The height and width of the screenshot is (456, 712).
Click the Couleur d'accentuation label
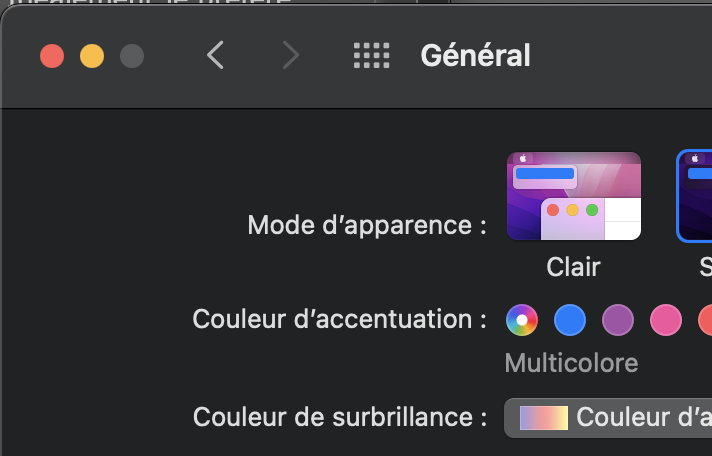coord(340,319)
